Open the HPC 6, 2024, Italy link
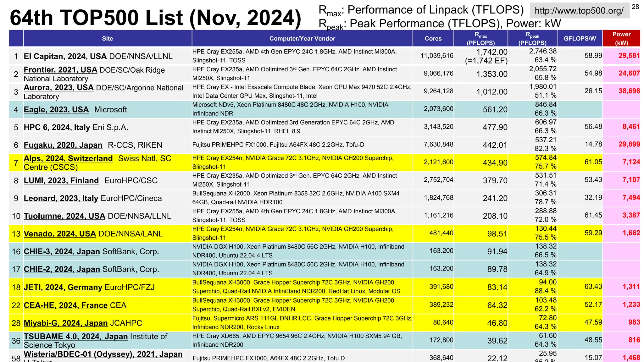The width and height of the screenshot is (644, 362). (x=57, y=127)
